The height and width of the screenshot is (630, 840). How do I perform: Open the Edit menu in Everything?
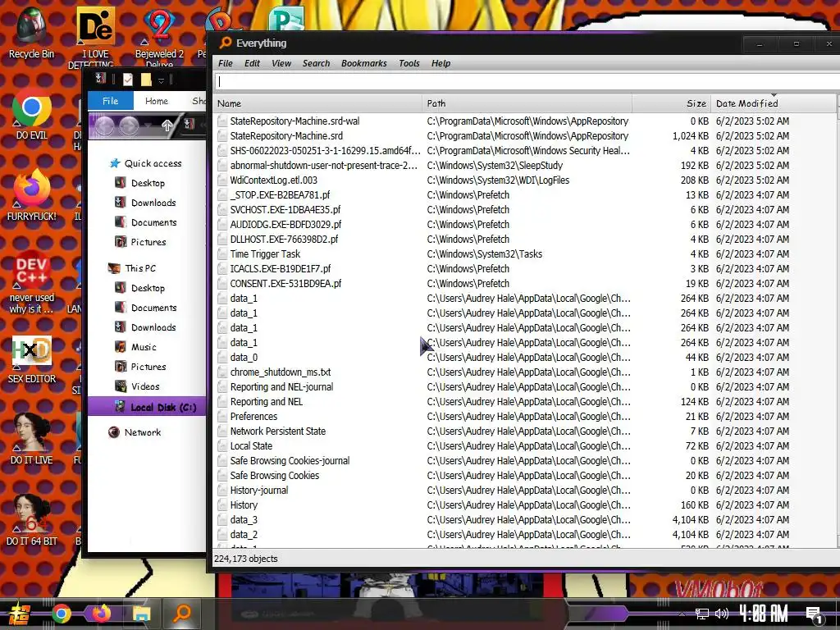(x=252, y=63)
